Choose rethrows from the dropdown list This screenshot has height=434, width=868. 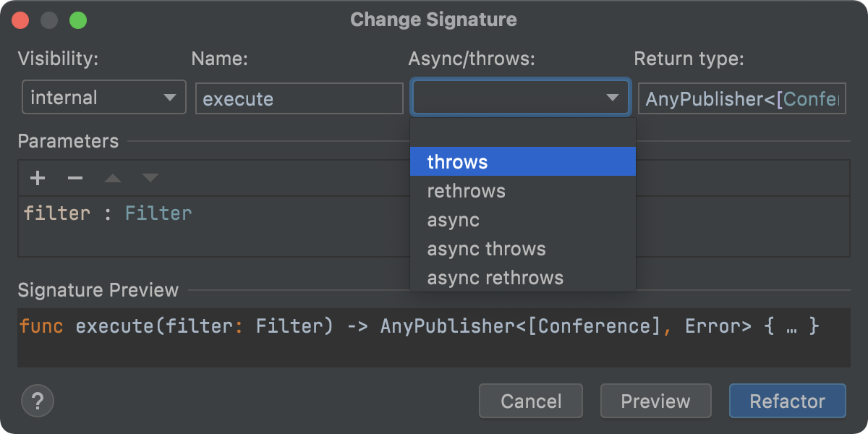[x=523, y=191]
